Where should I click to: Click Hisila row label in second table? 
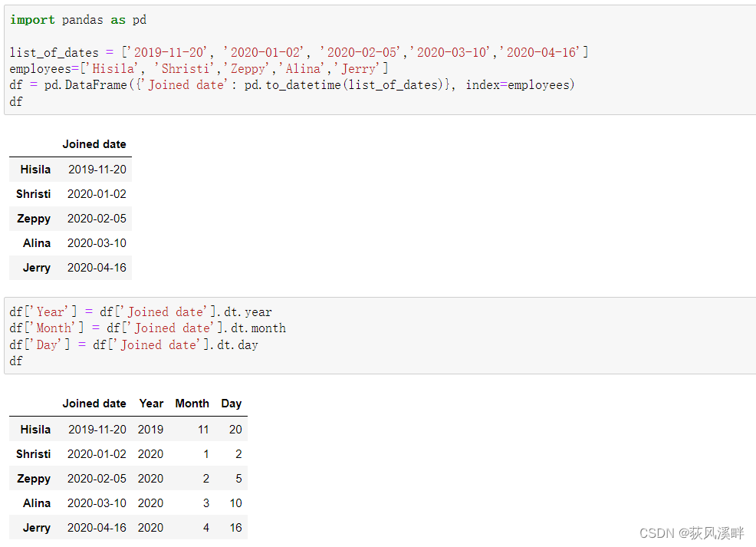tap(35, 430)
